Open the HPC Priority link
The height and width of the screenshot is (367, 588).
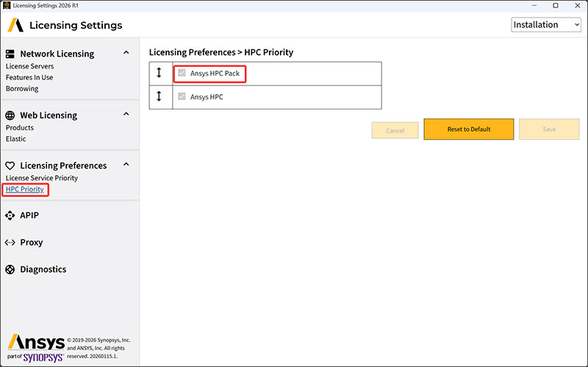25,190
